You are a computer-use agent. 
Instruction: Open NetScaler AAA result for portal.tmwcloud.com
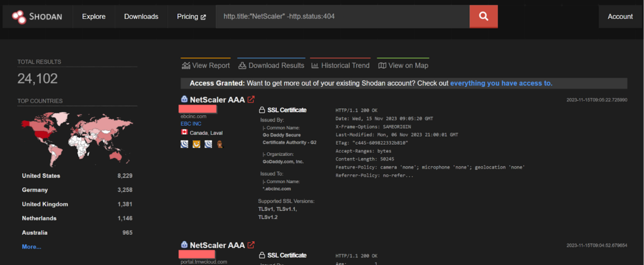pos(217,245)
